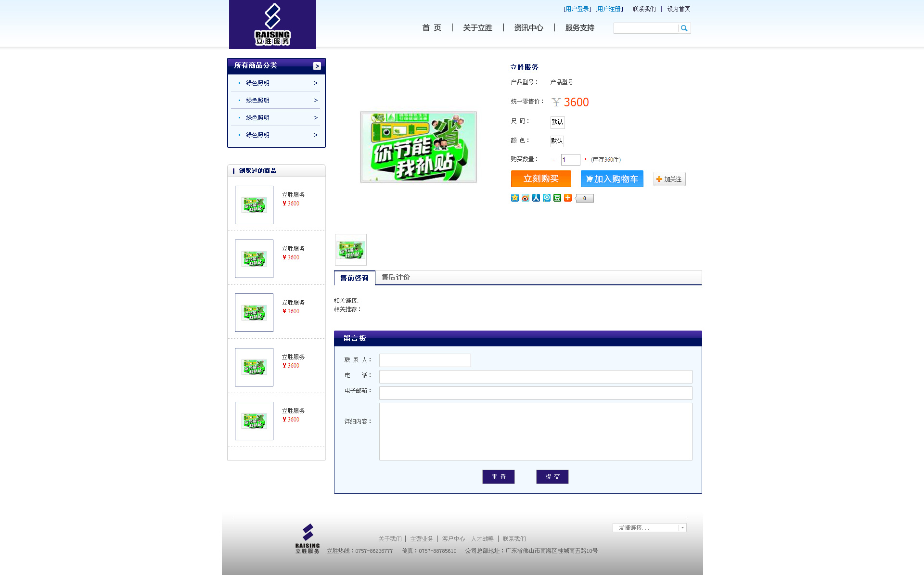Click the search magnifier icon
The image size is (924, 575).
point(684,28)
